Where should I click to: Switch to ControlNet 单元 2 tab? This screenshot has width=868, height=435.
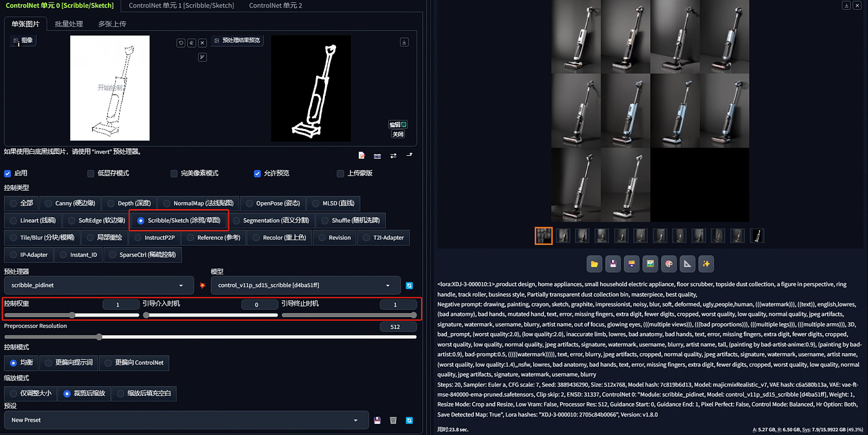[275, 6]
